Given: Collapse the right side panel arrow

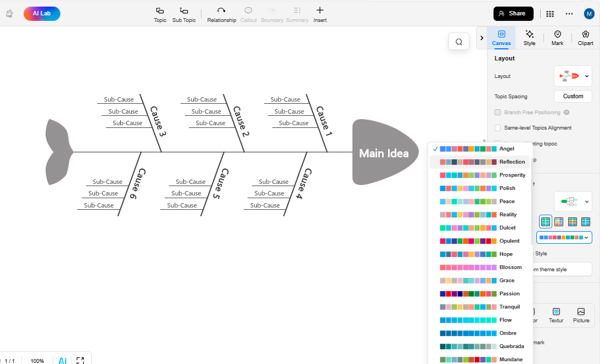Looking at the screenshot, I should tap(481, 38).
